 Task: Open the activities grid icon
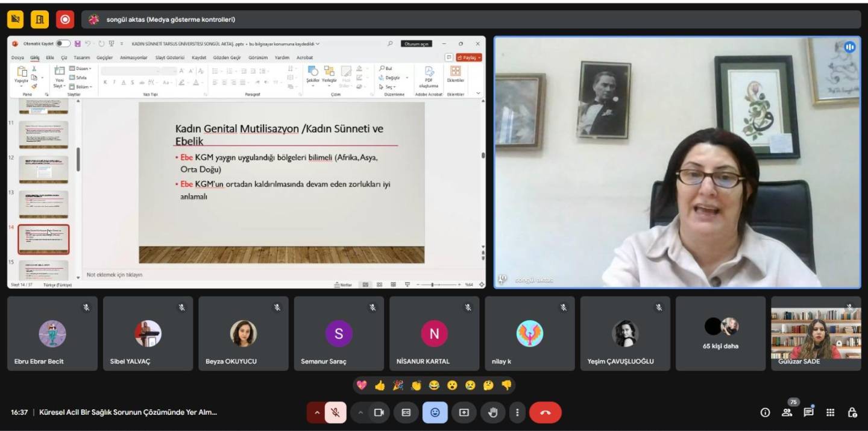coord(831,412)
